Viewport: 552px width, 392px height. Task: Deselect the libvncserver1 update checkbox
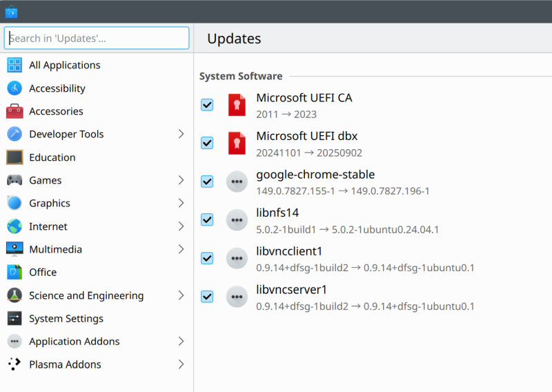coord(207,297)
